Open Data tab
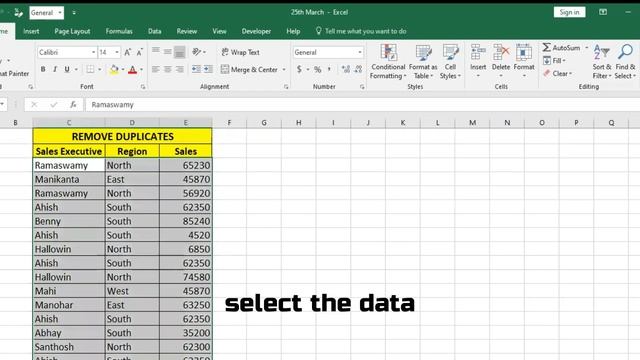640x360 pixels. pos(154,31)
